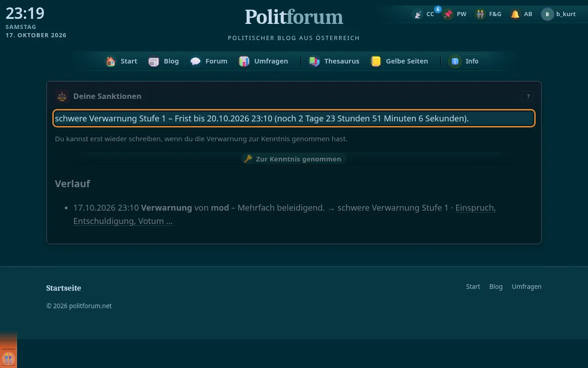Click the blue Info icon
This screenshot has width=588, height=368.
tap(455, 61)
